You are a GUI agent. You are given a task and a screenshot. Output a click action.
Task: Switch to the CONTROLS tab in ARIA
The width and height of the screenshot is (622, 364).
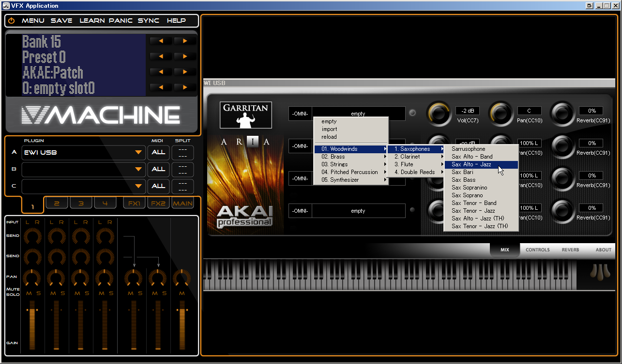538,250
